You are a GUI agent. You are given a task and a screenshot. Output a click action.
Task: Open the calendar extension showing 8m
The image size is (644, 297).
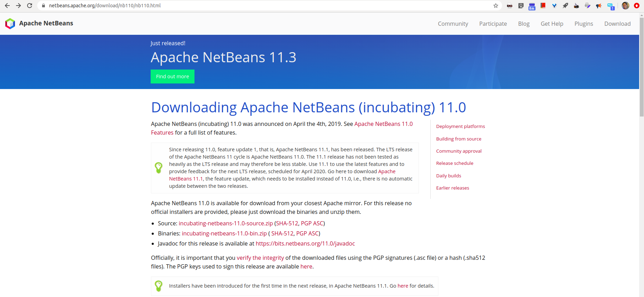532,6
